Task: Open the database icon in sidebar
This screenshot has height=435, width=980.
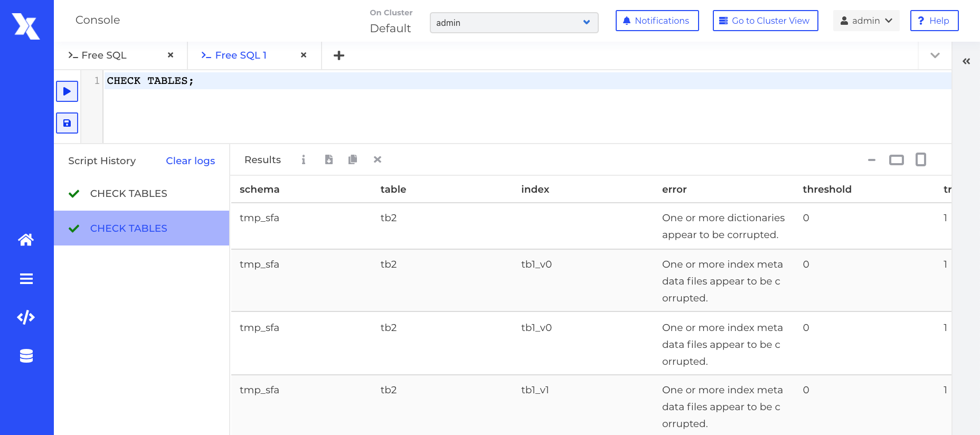Action: (26, 356)
